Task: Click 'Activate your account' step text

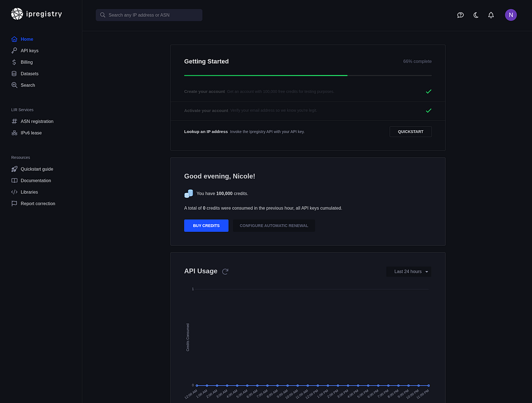Action: 206,111
